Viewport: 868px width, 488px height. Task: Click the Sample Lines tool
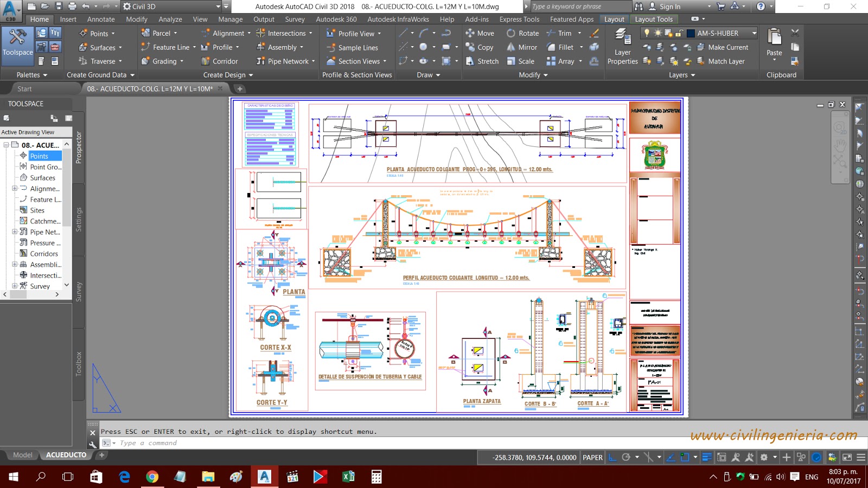[x=352, y=48]
